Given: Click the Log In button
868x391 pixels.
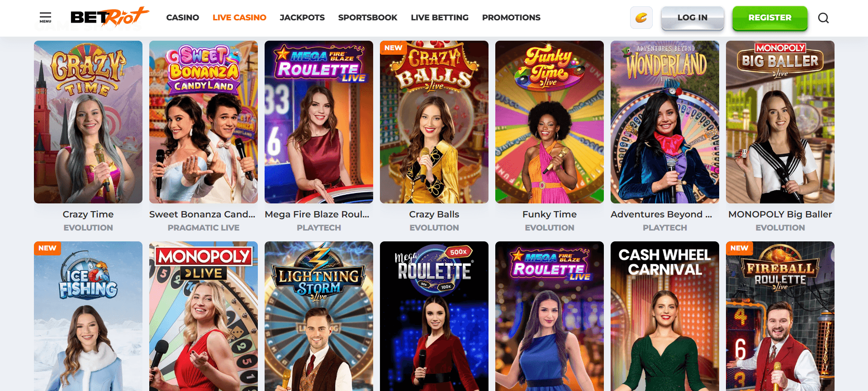Looking at the screenshot, I should pos(693,18).
